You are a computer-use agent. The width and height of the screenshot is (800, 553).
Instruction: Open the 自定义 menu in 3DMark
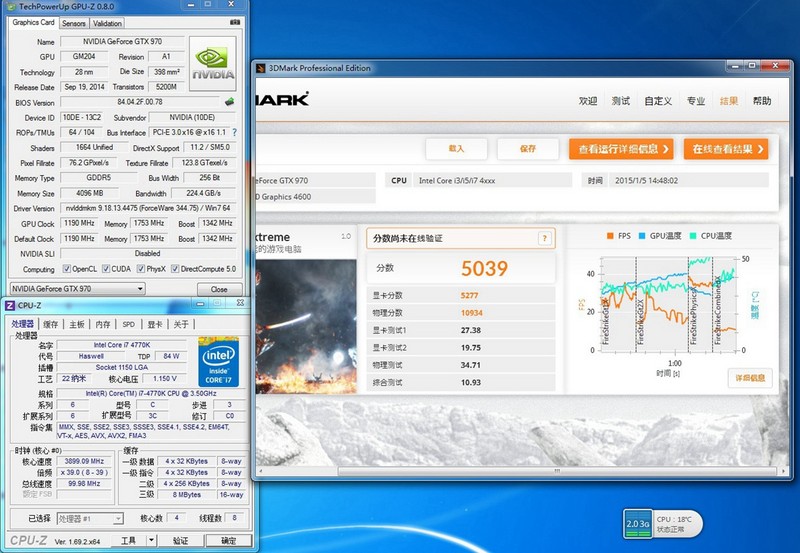point(658,101)
